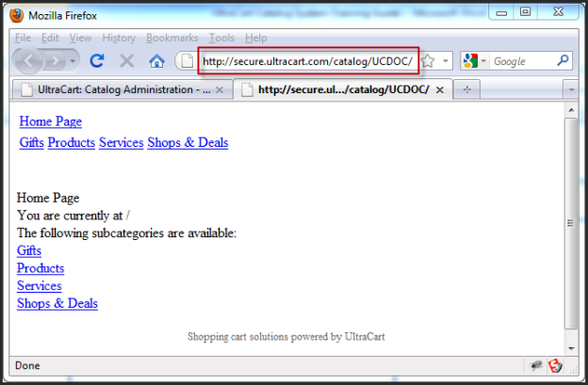Click the Firefox logo in title bar
This screenshot has height=385, width=588.
coord(17,16)
